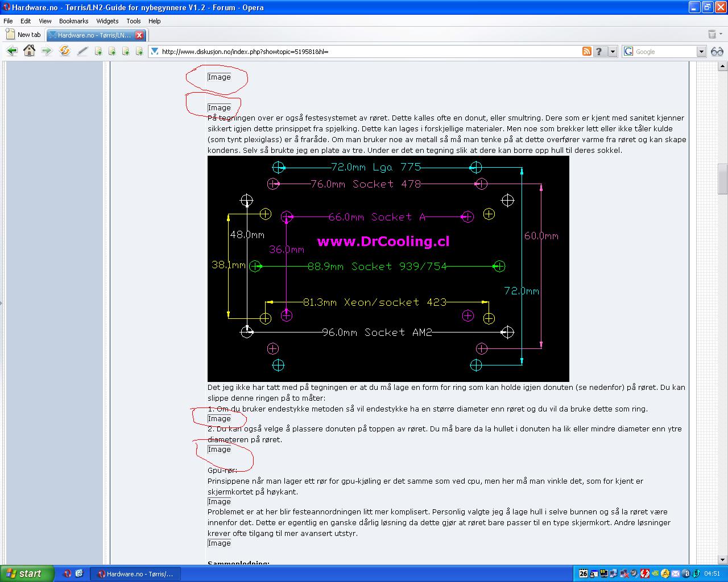The width and height of the screenshot is (728, 582).
Task: Expand the arrow beside the trash can
Action: (x=721, y=35)
